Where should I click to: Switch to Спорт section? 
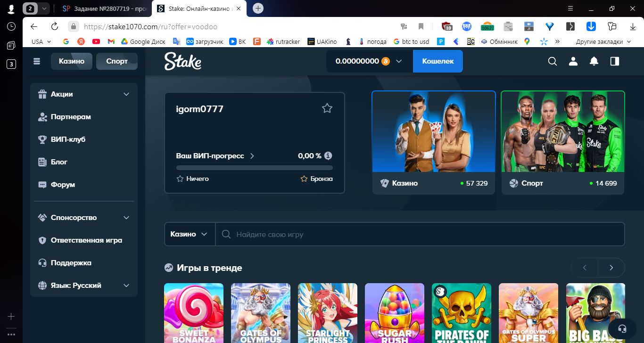117,61
